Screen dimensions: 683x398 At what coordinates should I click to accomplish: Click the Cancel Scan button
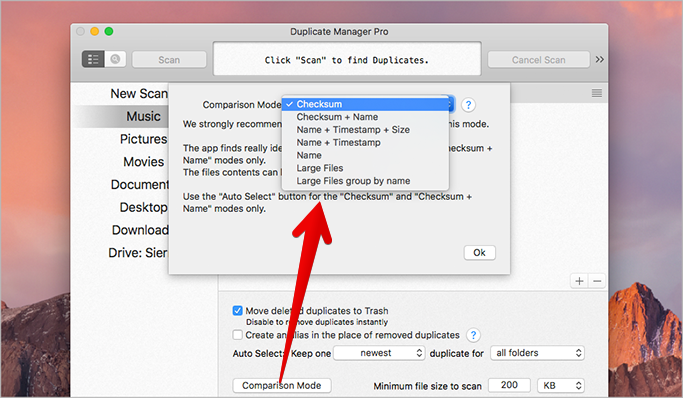(x=538, y=60)
